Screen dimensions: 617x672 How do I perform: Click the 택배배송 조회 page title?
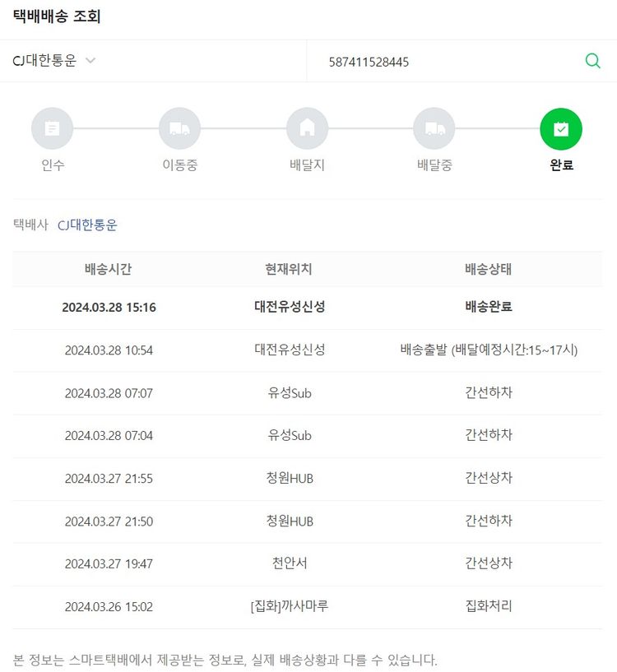[57, 16]
